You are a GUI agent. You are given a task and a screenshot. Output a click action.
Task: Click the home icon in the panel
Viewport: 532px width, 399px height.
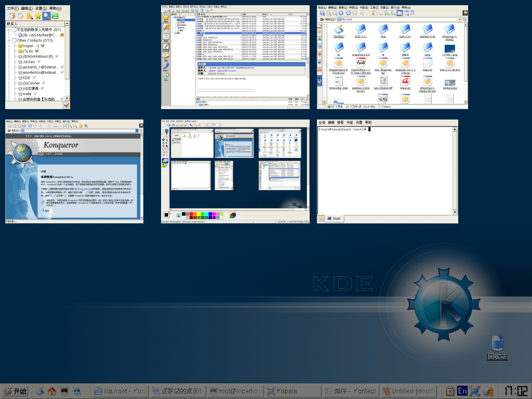(x=52, y=391)
